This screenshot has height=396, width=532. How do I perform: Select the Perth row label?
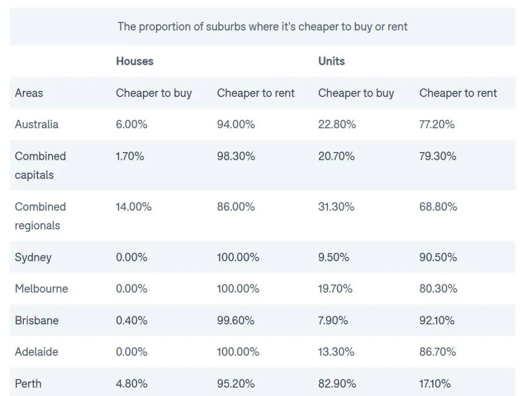point(28,384)
